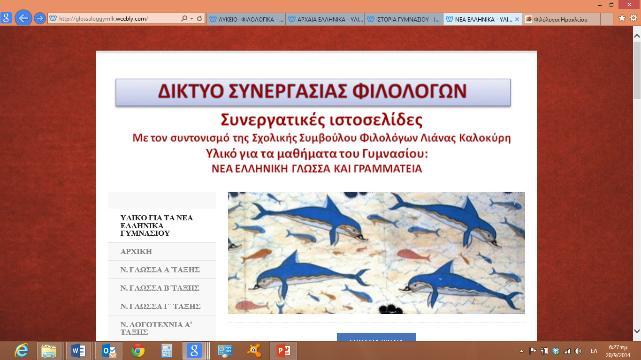Open Microsoft Word from the taskbar
This screenshot has height=360, width=641.
point(78,351)
